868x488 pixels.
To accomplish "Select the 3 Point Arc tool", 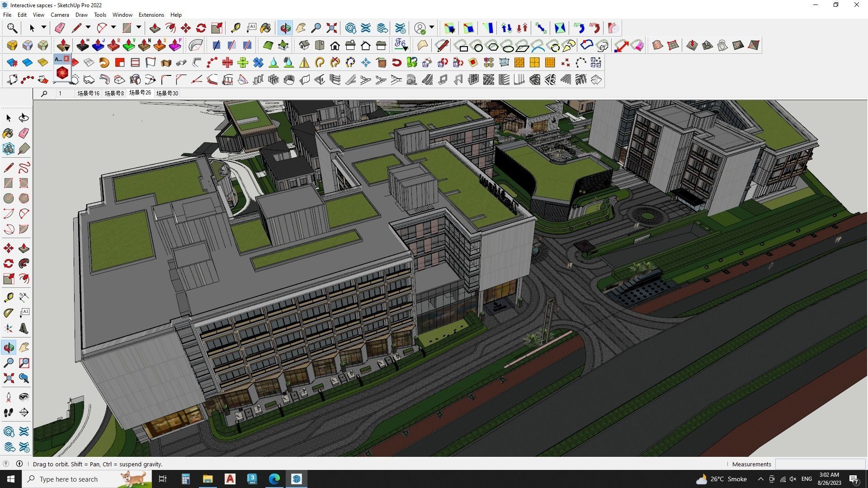I will (x=9, y=229).
